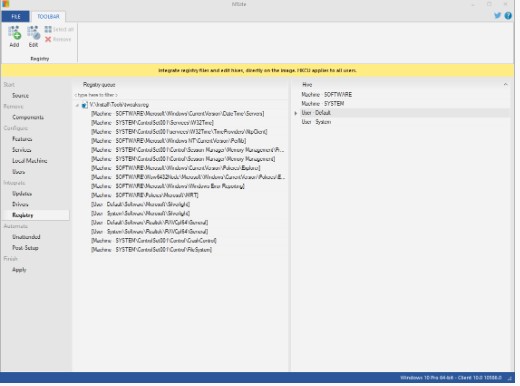
Task: Select the Memory Management entry ending with ellipsis
Action: pos(188,150)
